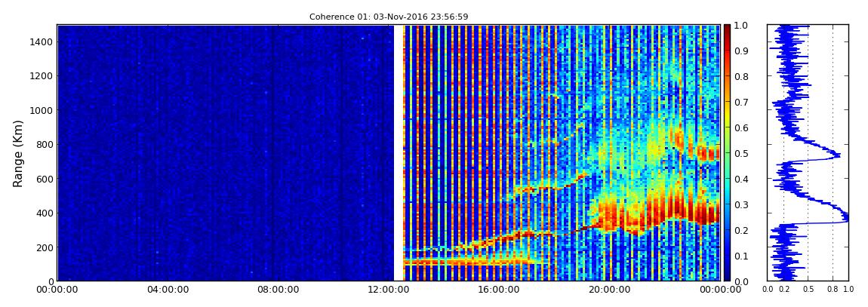
Task: Click the colorbar label 0.9
Action: 740,51
